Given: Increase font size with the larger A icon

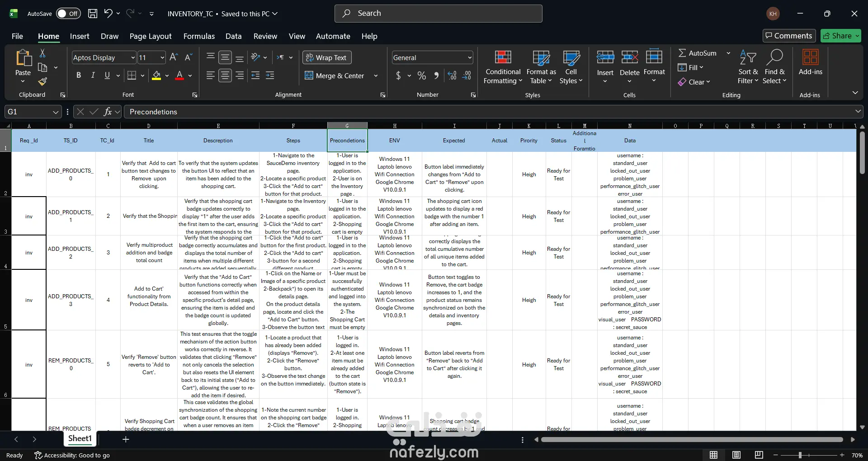Looking at the screenshot, I should coord(174,57).
